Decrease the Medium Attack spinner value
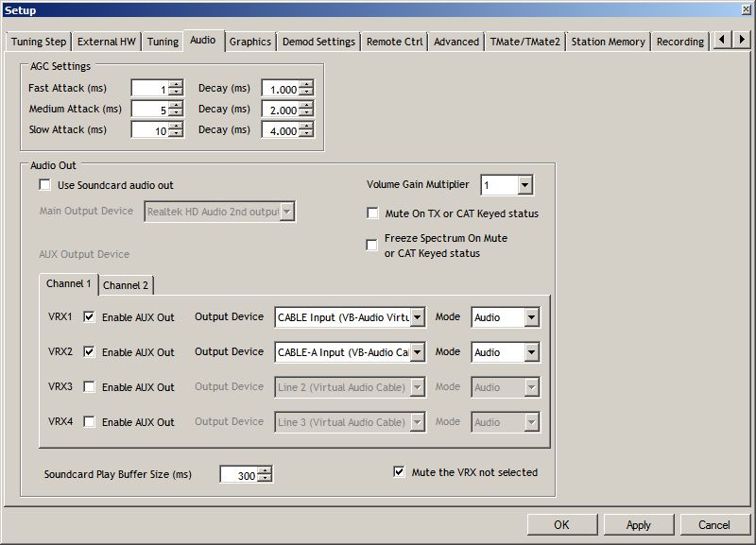Viewport: 756px width, 545px height. [x=175, y=113]
